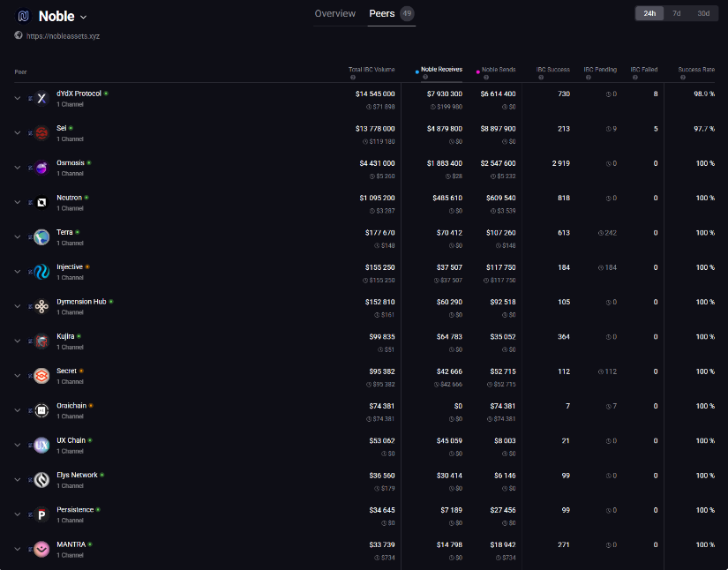Expand the UX Chain peer row
The height and width of the screenshot is (570, 728).
coord(18,445)
